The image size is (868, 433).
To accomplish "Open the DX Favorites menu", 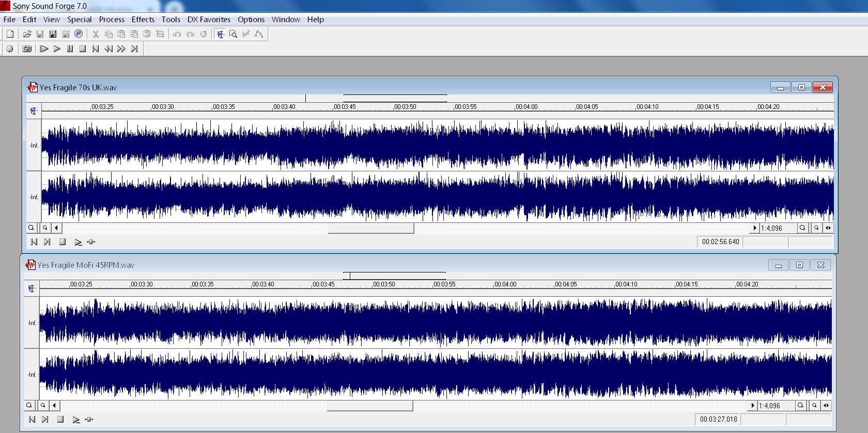I will click(209, 20).
